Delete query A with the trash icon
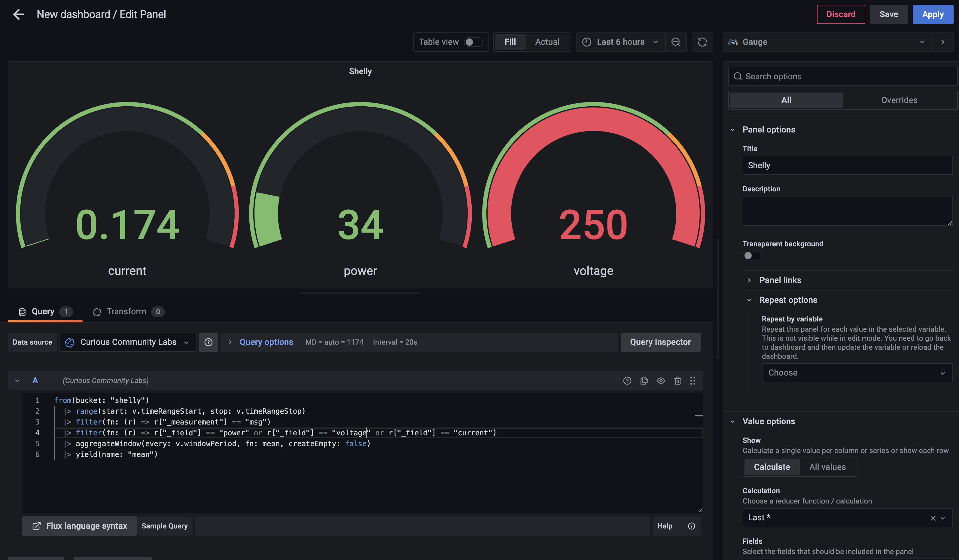This screenshot has height=560, width=959. click(678, 380)
